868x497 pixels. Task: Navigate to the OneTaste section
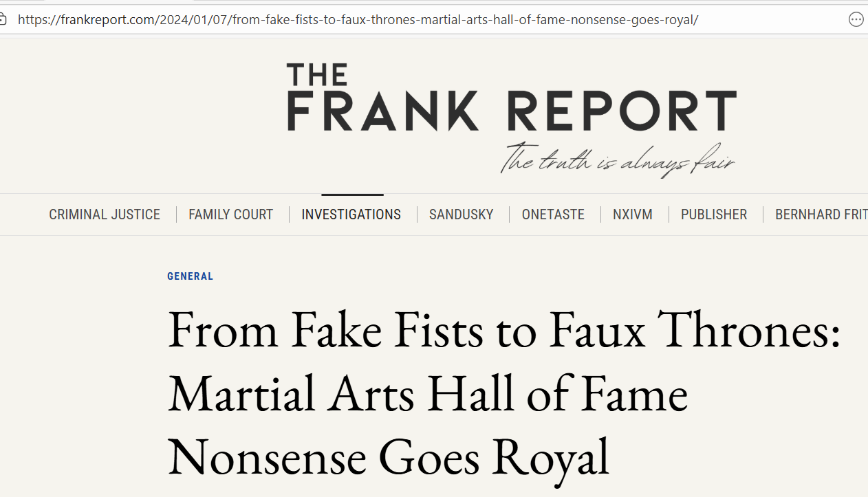coord(553,214)
